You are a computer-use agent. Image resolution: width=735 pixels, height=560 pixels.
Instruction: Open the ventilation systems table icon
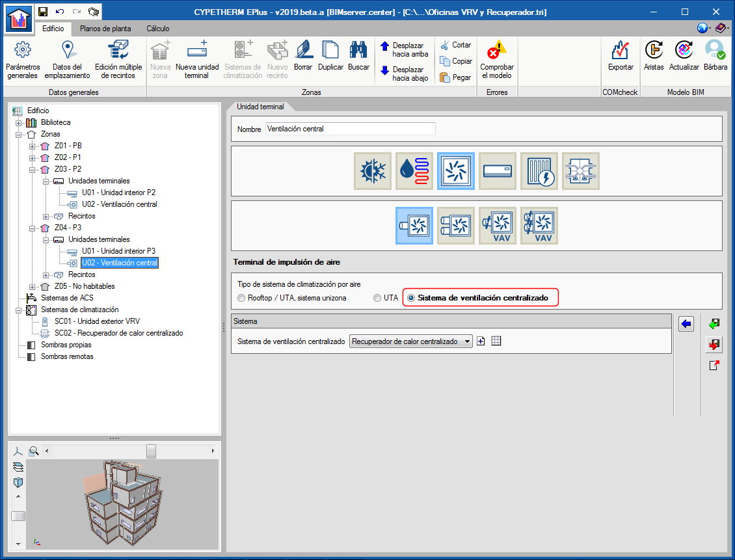[496, 341]
